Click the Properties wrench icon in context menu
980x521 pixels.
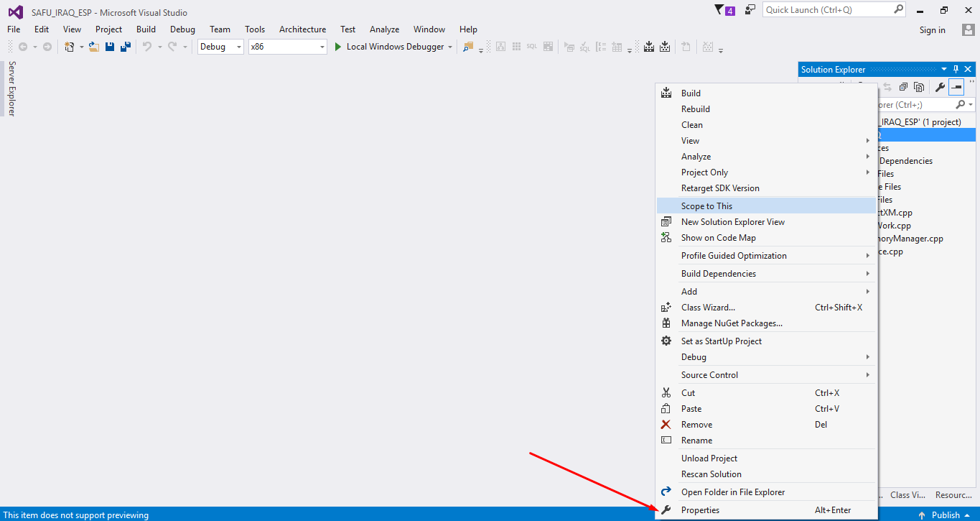point(666,510)
